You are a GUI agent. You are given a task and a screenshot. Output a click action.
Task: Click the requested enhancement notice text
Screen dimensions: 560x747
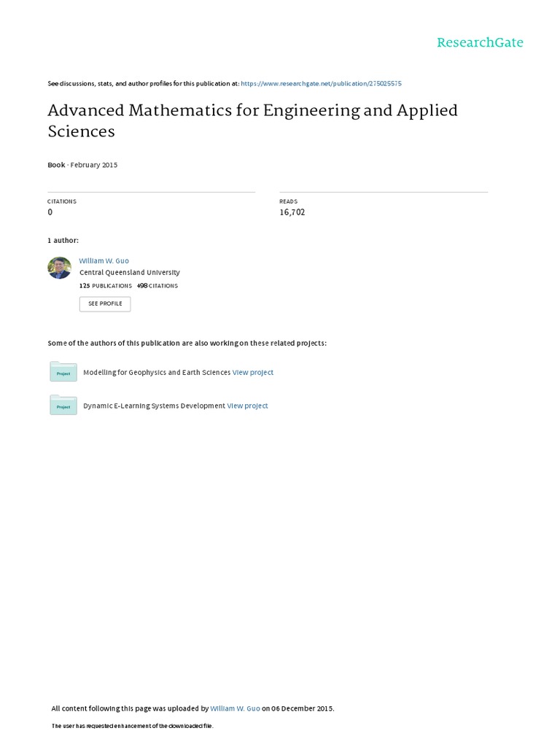pyautogui.click(x=132, y=727)
